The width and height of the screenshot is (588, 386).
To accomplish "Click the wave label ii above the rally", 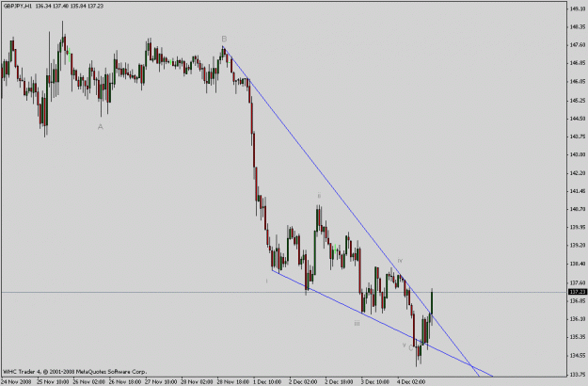I will [x=319, y=196].
